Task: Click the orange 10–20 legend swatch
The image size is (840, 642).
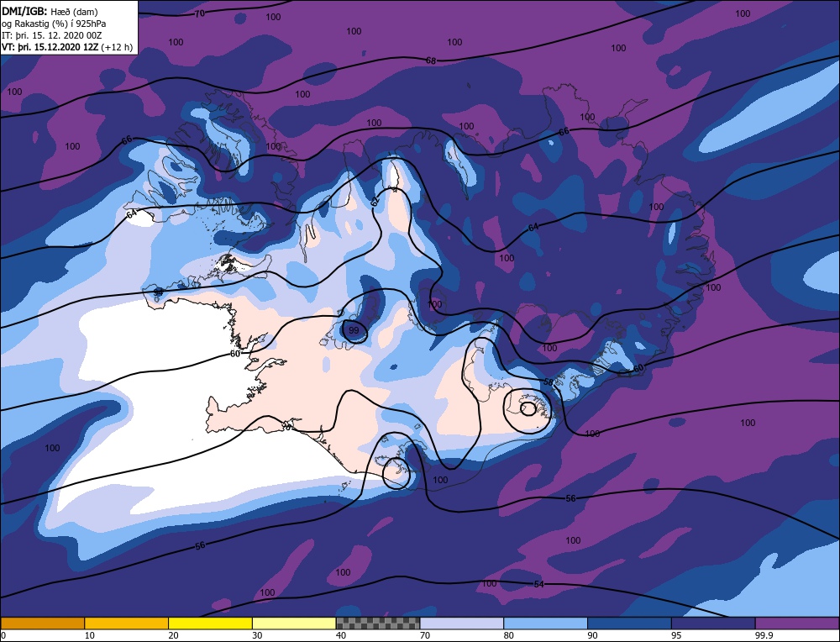Action: pos(127,623)
